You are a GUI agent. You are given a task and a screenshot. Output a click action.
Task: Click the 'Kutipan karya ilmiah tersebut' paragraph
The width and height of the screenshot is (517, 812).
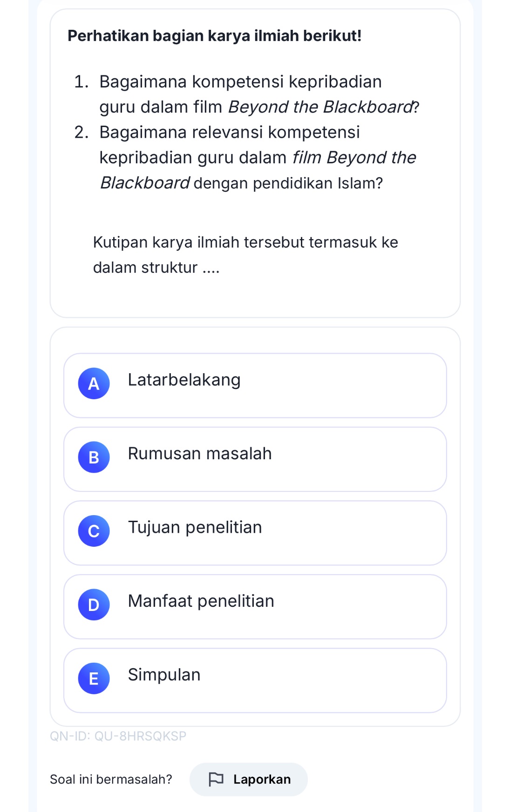(x=246, y=254)
